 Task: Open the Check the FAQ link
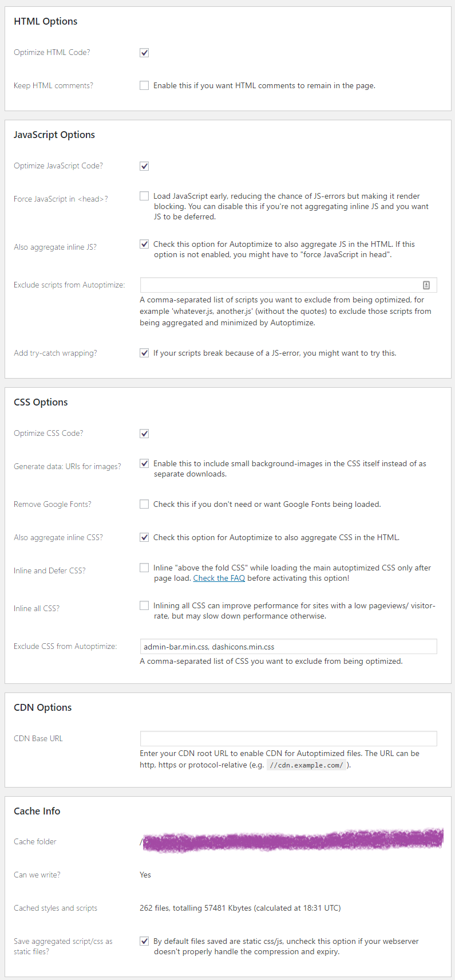pos(219,578)
